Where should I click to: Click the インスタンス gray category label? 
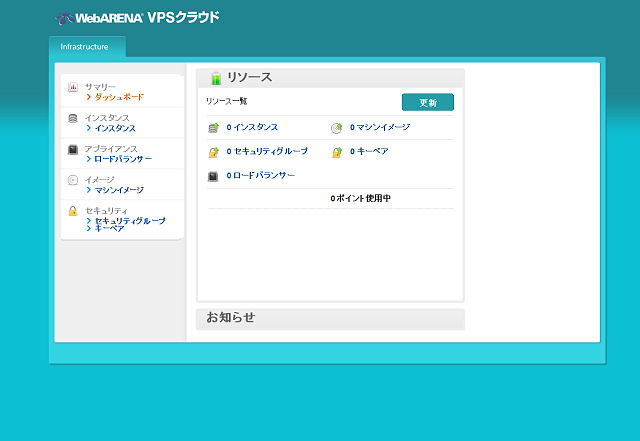107,118
